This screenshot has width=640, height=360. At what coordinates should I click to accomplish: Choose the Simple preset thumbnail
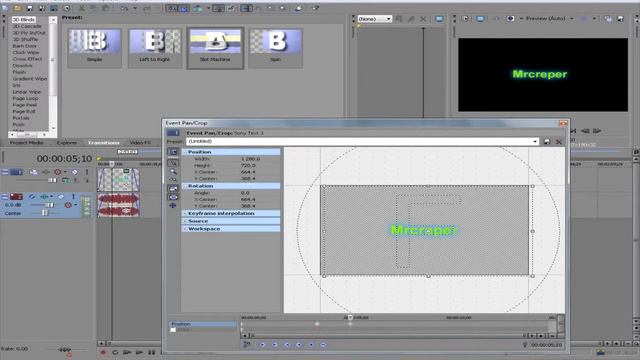click(94, 47)
